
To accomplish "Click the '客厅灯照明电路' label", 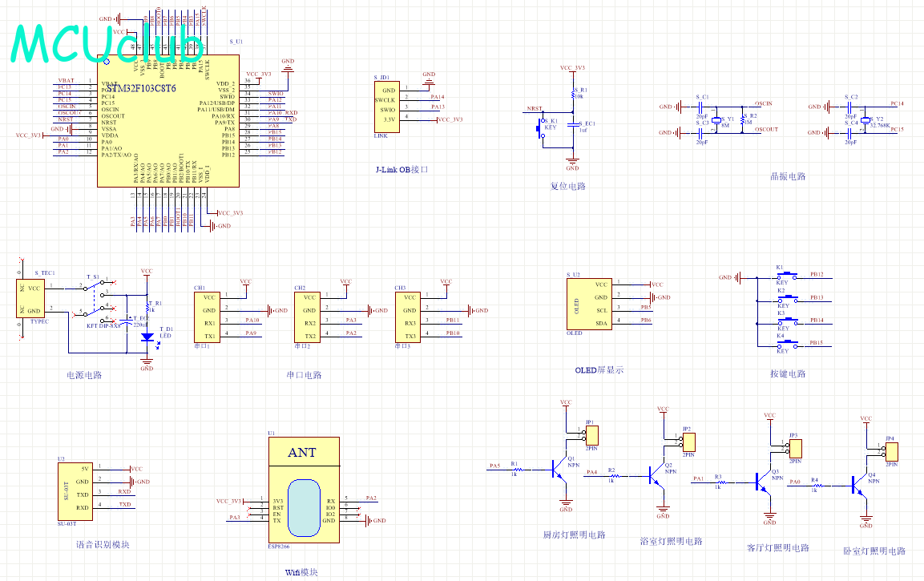I will coord(778,547).
